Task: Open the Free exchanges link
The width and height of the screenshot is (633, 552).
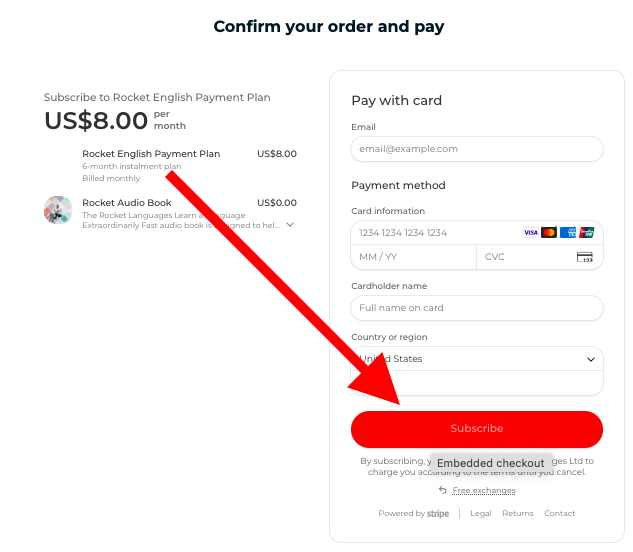Action: tap(484, 490)
